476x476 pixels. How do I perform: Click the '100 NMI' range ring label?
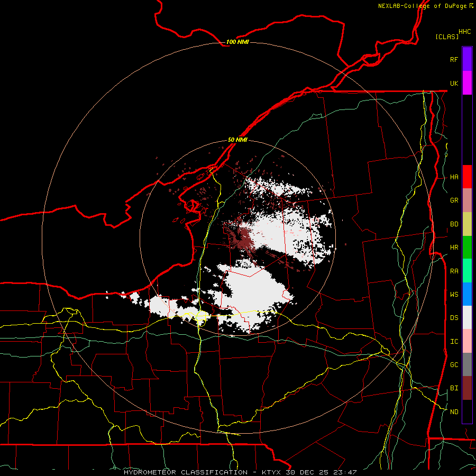click(x=237, y=42)
